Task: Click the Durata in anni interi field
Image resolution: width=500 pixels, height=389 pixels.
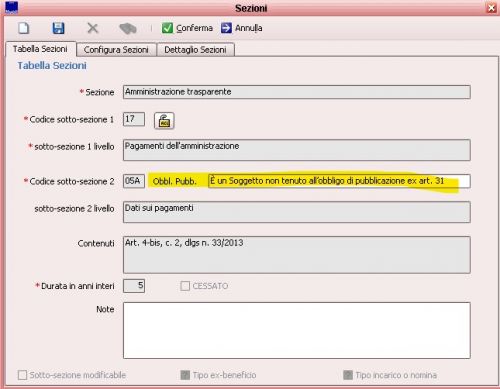Action: (x=134, y=286)
